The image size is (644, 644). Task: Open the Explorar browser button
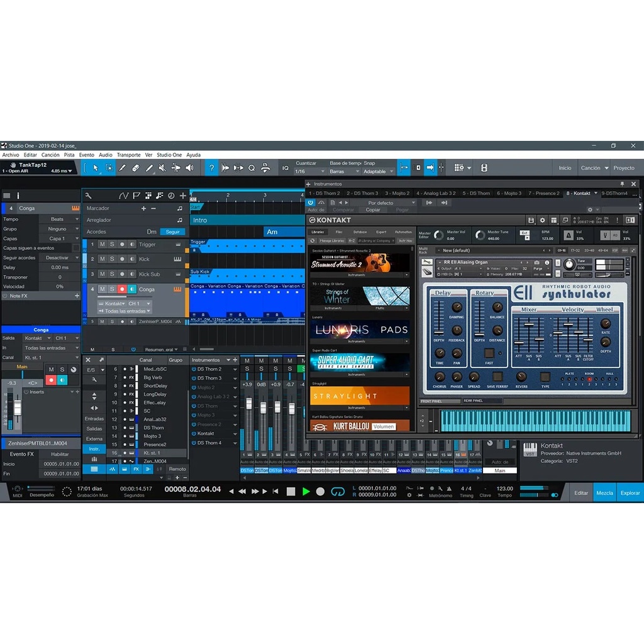click(x=630, y=493)
